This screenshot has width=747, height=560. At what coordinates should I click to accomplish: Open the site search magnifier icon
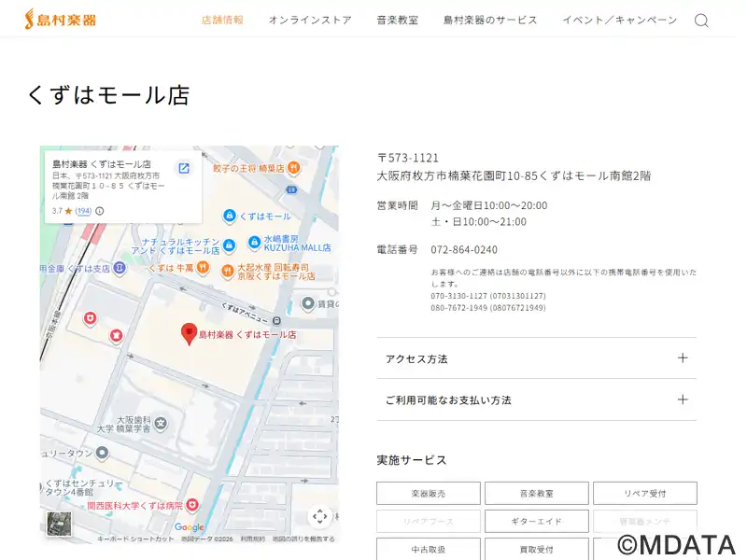(x=701, y=21)
